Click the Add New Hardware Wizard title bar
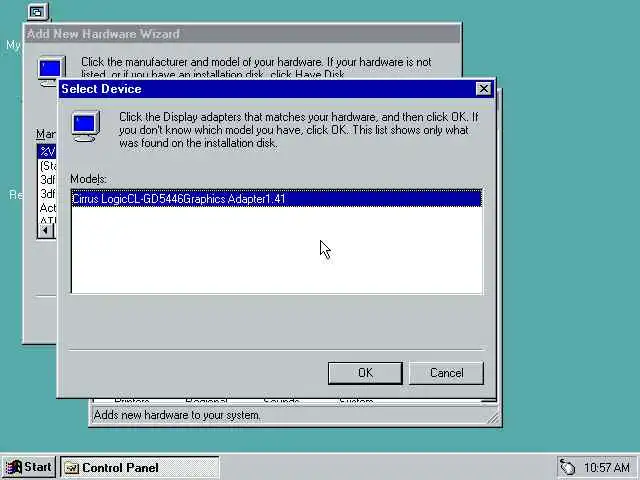 click(242, 34)
